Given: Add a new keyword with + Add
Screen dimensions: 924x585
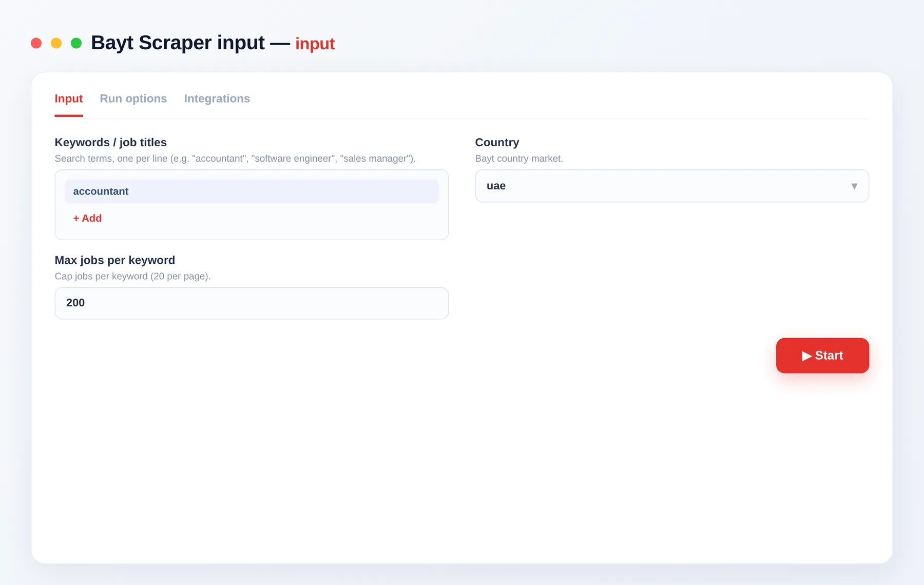Looking at the screenshot, I should [x=87, y=218].
